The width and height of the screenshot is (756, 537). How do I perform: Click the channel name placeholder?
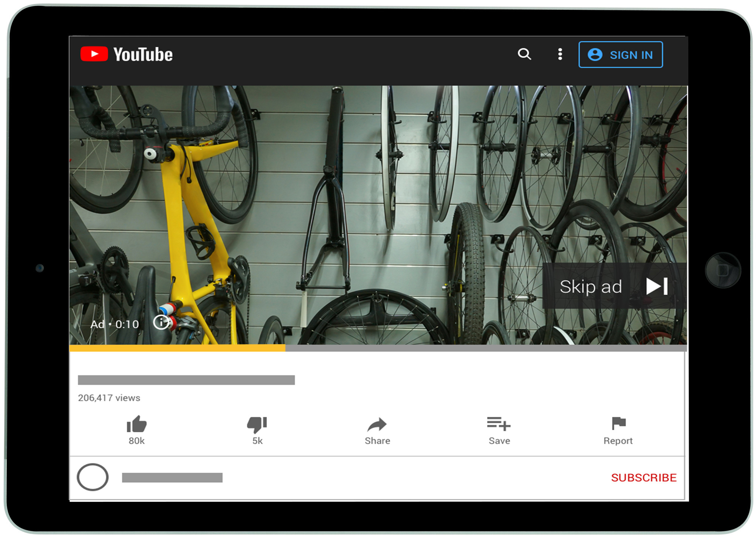pos(172,478)
